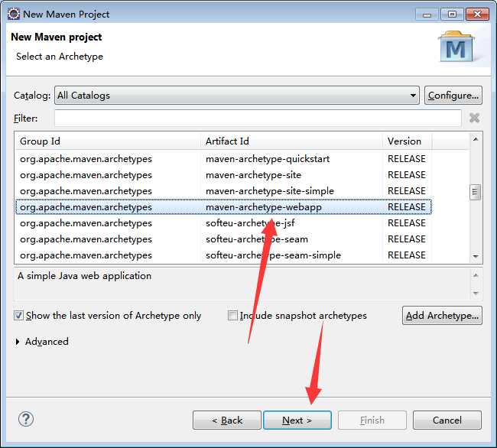Select maven-archetype-site row
This screenshot has width=497, height=448.
pos(223,175)
